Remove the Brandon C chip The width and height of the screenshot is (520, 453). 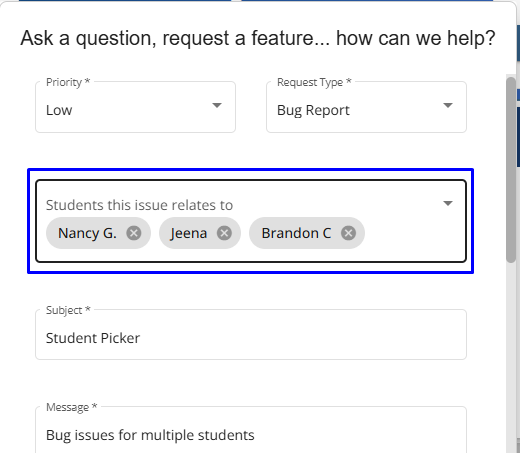coord(348,233)
